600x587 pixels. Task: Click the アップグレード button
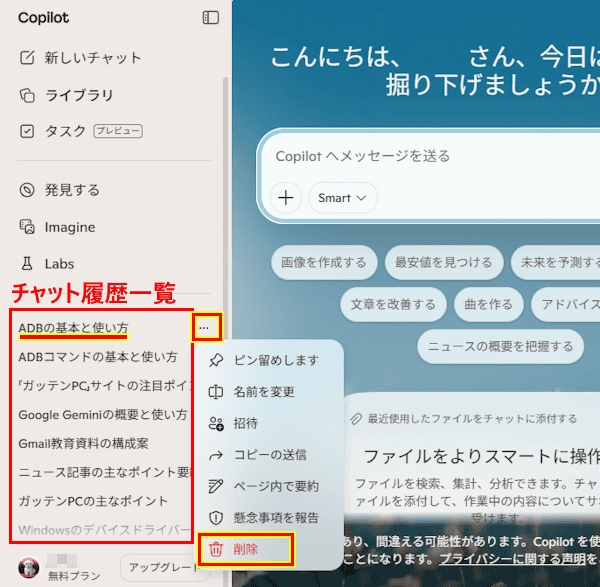click(163, 567)
